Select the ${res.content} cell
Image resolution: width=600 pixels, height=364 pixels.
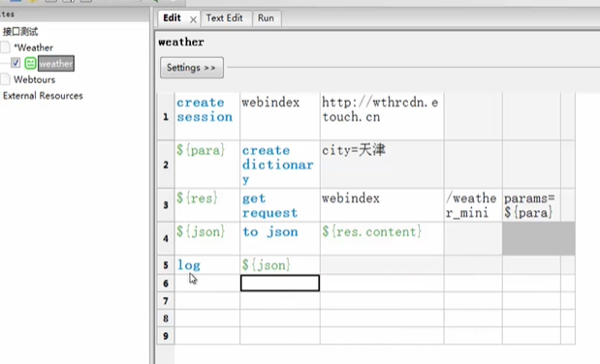pyautogui.click(x=382, y=238)
